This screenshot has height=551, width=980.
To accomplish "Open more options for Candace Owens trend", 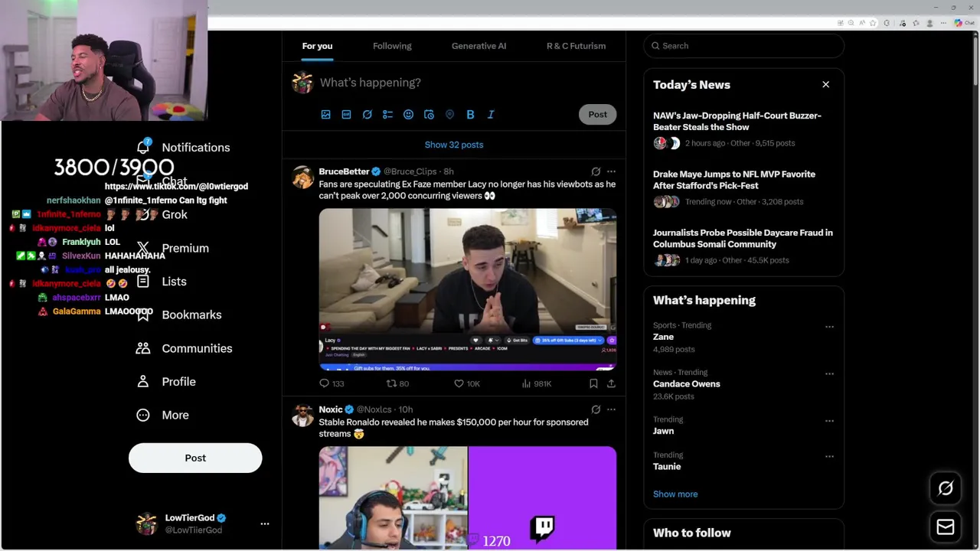I will 829,373.
